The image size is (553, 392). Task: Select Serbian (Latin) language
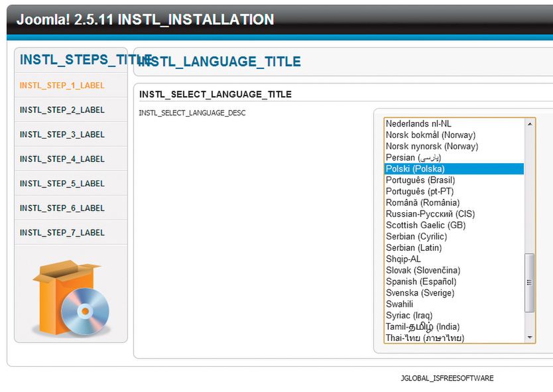(x=454, y=247)
